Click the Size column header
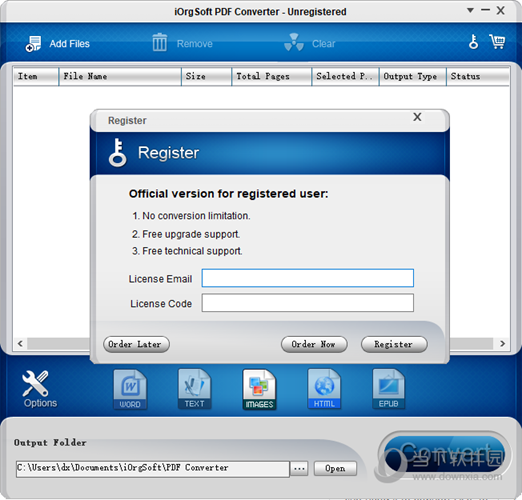Screen dimensions: 522x500 (206, 76)
